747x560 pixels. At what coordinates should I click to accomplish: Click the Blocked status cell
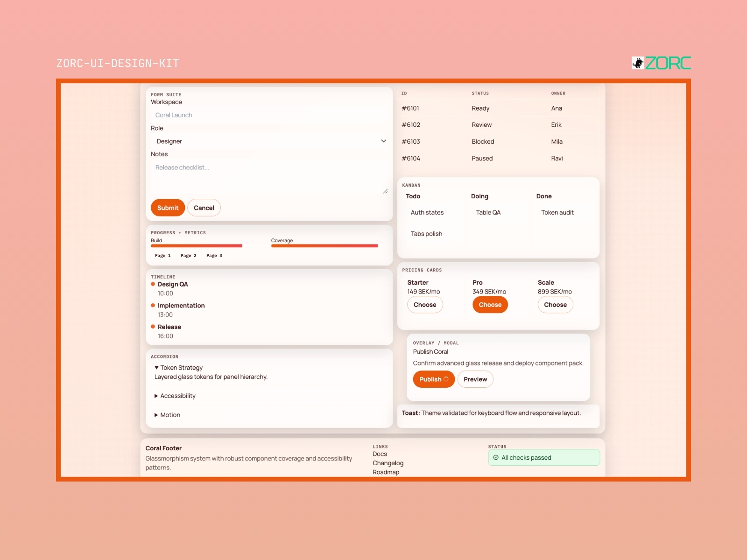pyautogui.click(x=483, y=142)
